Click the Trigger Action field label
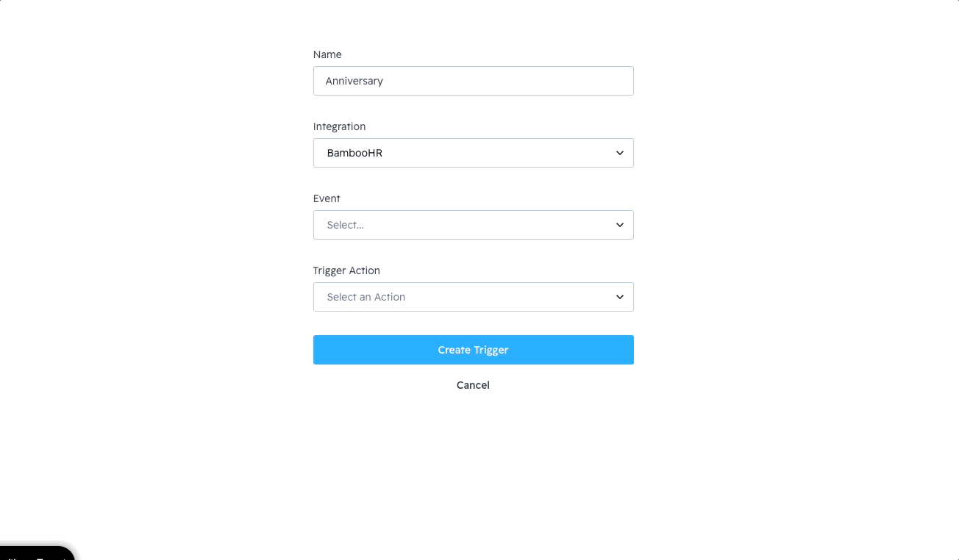The width and height of the screenshot is (959, 560). (x=346, y=270)
